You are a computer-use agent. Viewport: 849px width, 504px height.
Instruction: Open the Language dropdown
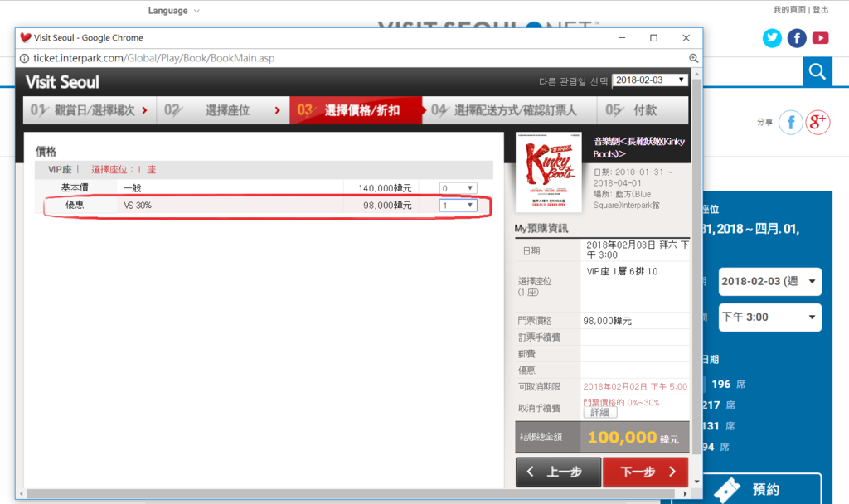point(174,11)
